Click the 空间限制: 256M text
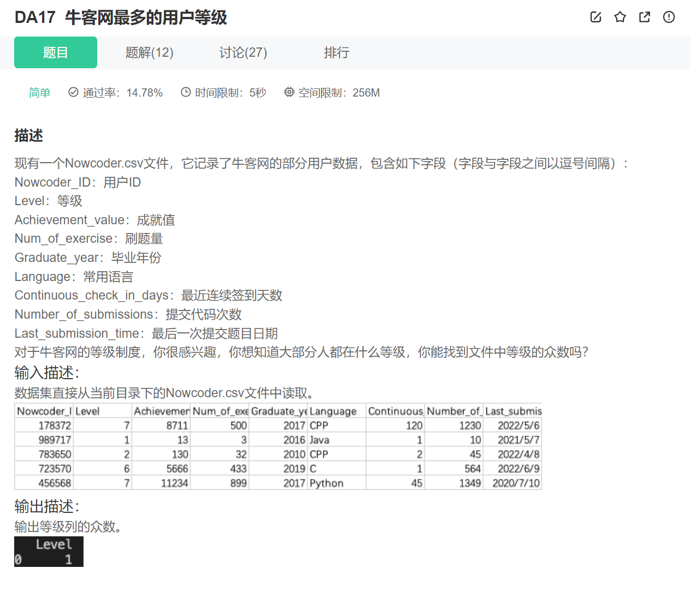 [339, 93]
